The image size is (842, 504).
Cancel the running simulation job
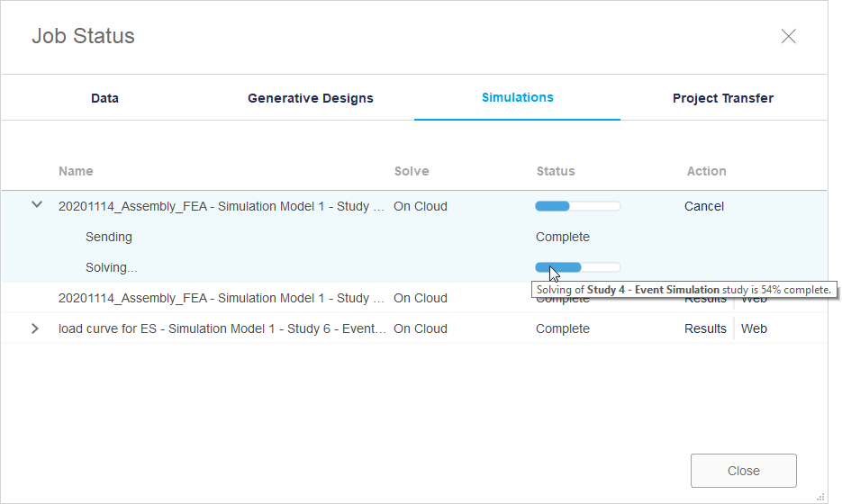tap(704, 206)
